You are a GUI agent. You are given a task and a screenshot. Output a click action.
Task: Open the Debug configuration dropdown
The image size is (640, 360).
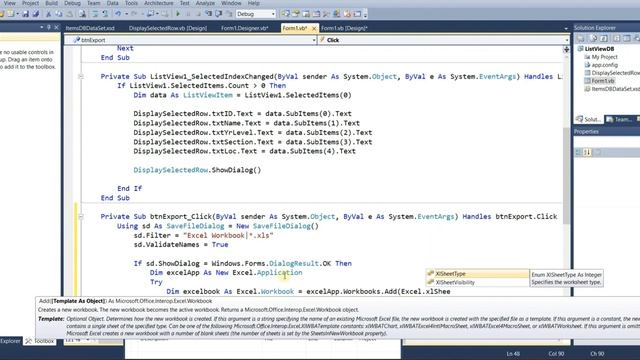click(x=273, y=14)
